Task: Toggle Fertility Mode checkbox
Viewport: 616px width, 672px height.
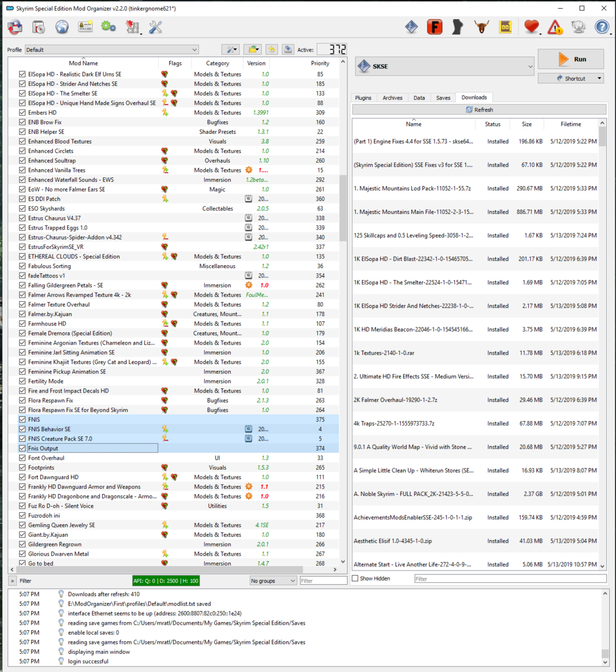Action: point(22,381)
